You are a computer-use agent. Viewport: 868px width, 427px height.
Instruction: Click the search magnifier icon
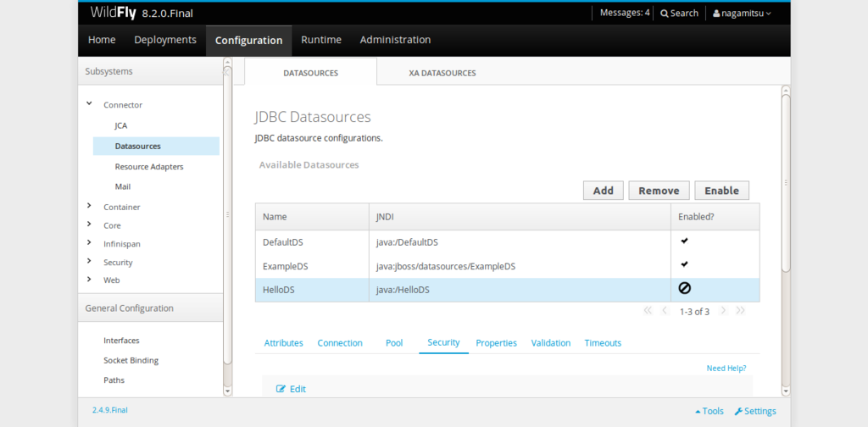click(x=665, y=14)
